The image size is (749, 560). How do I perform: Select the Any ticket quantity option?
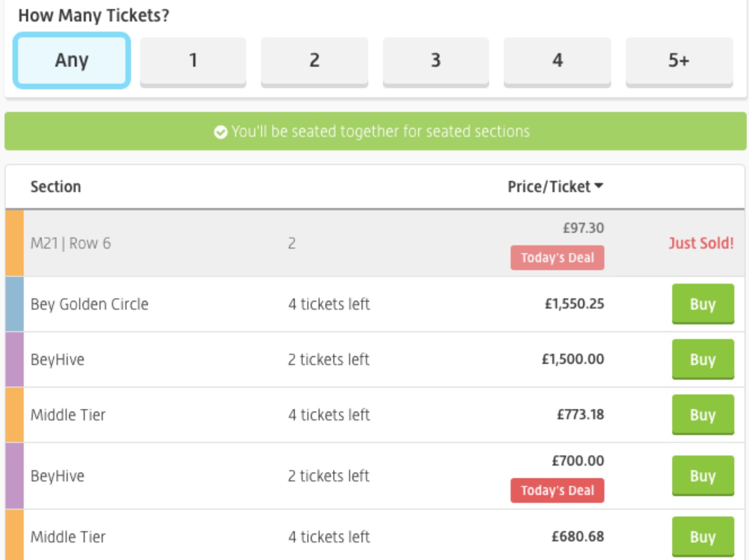[72, 60]
